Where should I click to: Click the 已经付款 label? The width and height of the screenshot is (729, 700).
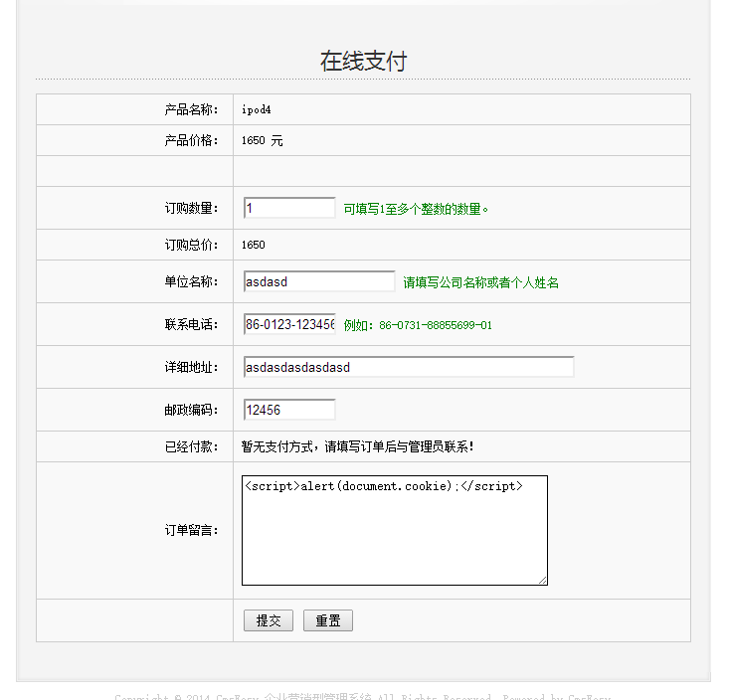point(191,447)
